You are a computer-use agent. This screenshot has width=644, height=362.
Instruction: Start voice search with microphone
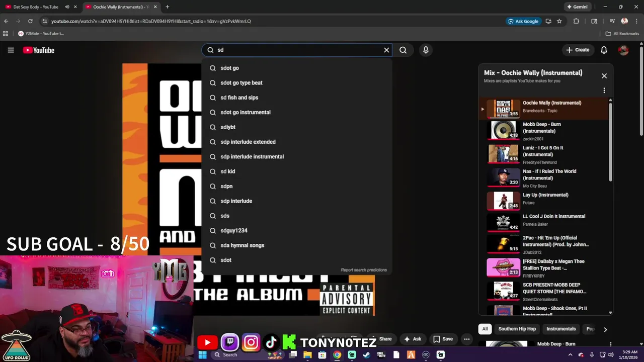click(426, 50)
